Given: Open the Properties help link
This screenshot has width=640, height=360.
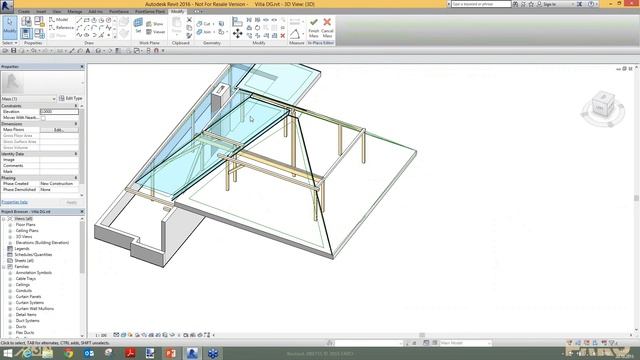Looking at the screenshot, I should [x=14, y=202].
